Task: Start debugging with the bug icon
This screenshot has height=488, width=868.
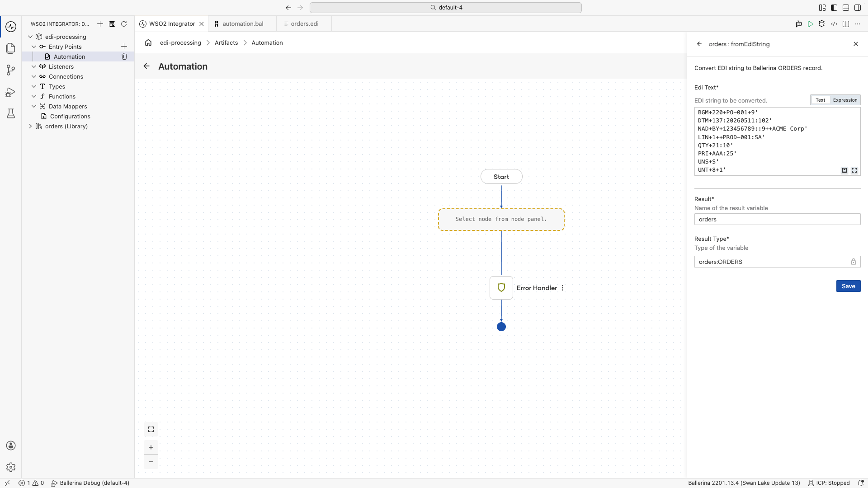Action: tap(822, 24)
